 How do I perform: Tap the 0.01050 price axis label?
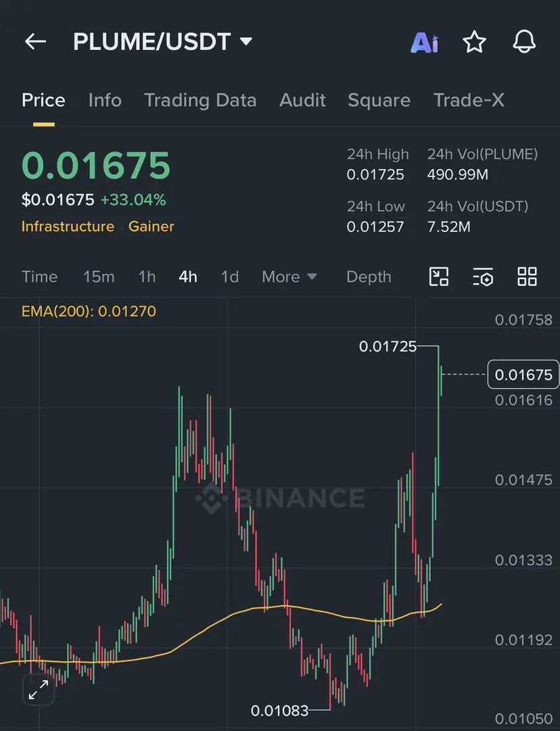click(523, 719)
